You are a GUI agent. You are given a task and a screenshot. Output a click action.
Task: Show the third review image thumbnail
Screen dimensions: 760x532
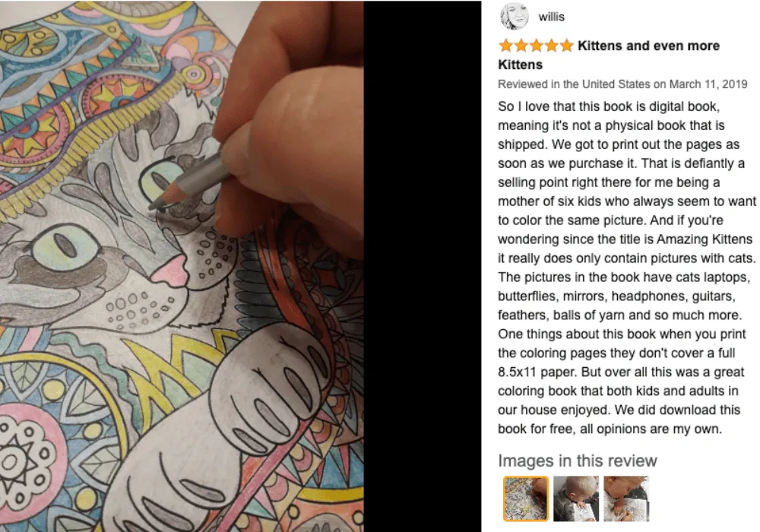(625, 499)
